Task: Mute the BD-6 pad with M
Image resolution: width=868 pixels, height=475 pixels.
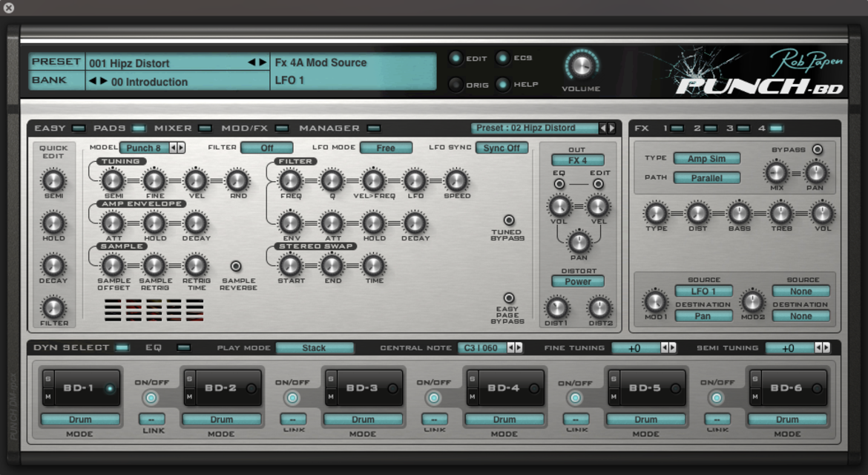Action: 755,397
